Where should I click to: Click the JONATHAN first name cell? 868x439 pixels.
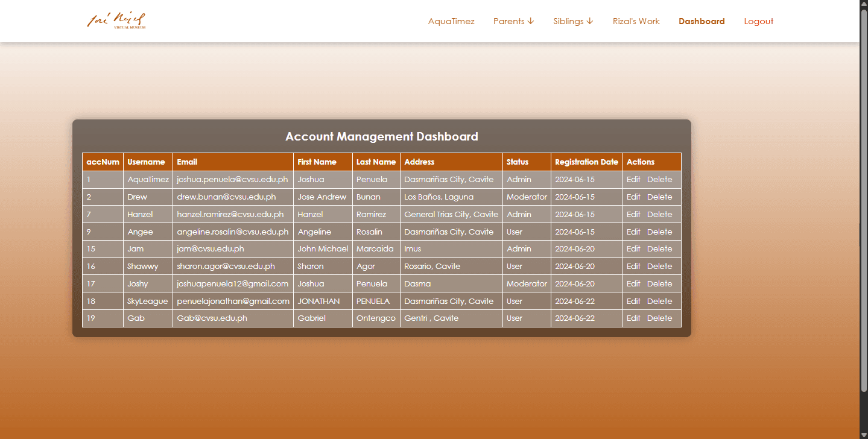[x=323, y=301]
